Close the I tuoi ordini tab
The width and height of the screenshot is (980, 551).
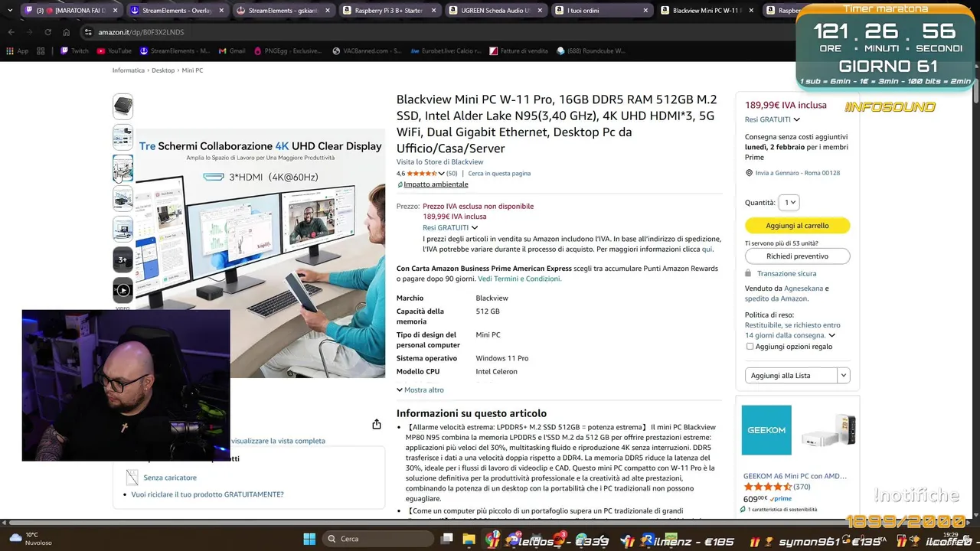(x=645, y=11)
